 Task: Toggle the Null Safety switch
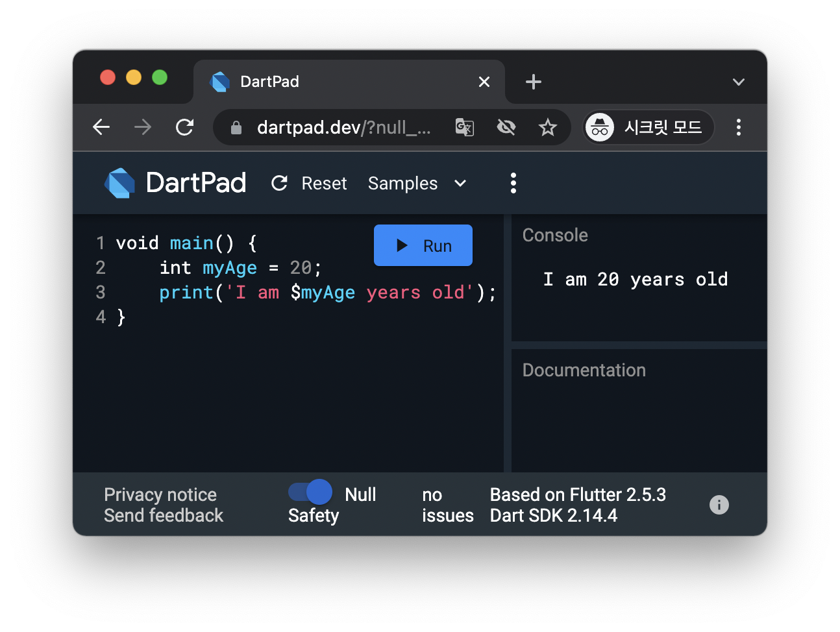coord(310,492)
